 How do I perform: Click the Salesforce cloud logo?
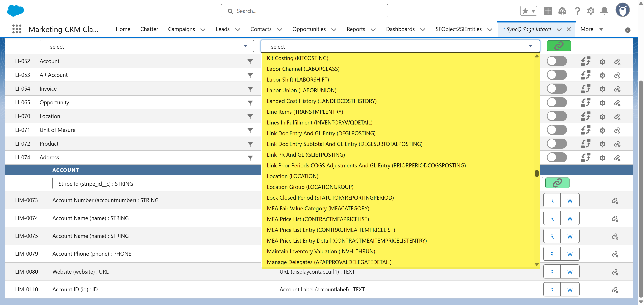(x=15, y=11)
